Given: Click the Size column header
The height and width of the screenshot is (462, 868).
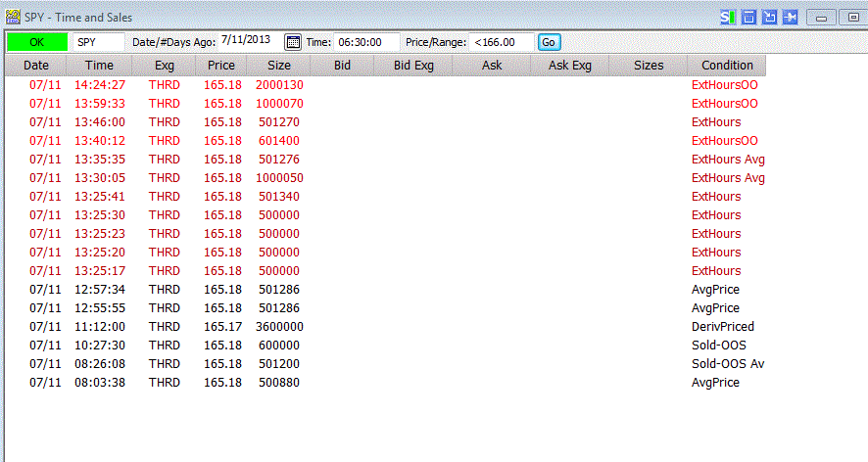Looking at the screenshot, I should [x=278, y=66].
